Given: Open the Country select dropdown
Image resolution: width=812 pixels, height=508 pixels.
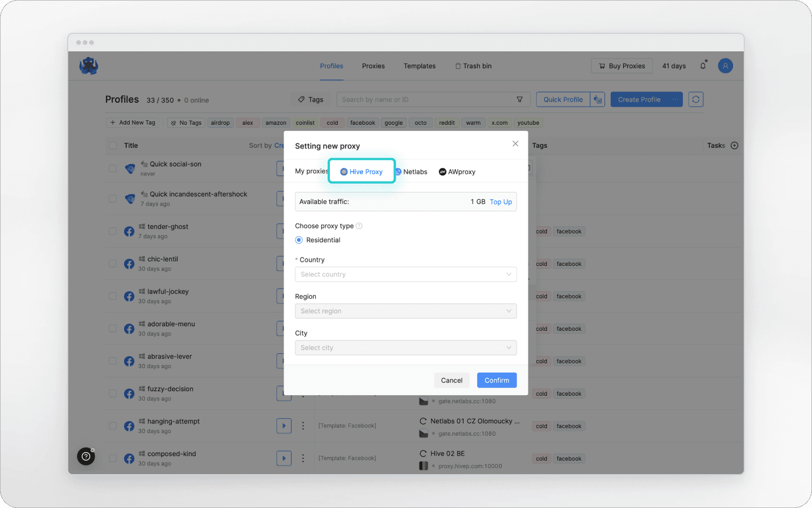Looking at the screenshot, I should (x=406, y=274).
